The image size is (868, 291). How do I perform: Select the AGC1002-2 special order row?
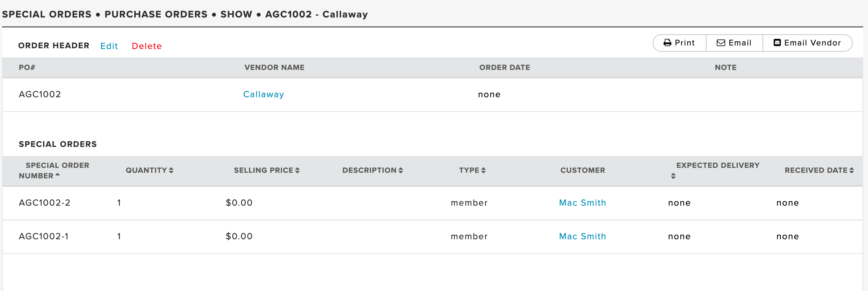[x=433, y=203]
